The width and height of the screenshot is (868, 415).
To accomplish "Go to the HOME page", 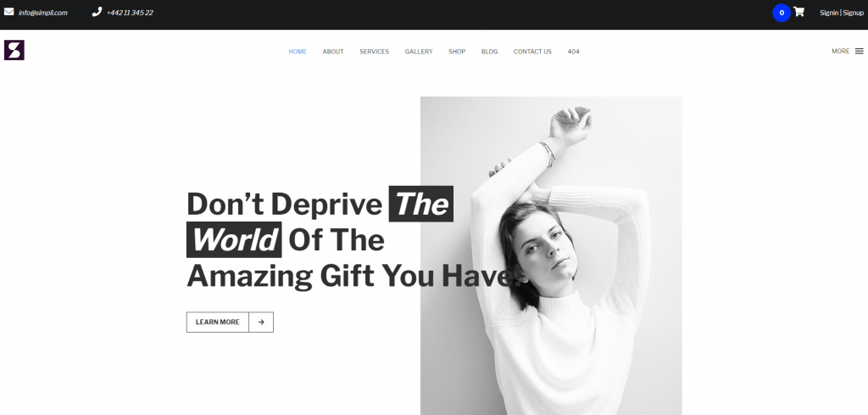I will pos(298,52).
